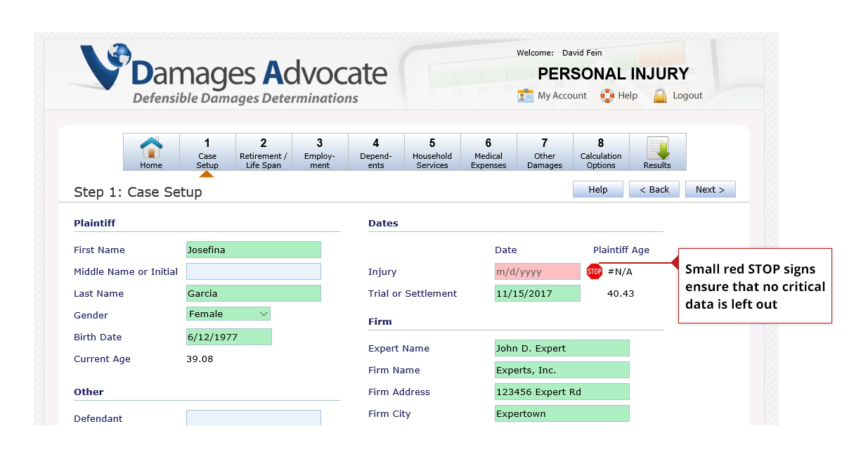Click the Firm Name field with Experts, Inc.

click(562, 370)
